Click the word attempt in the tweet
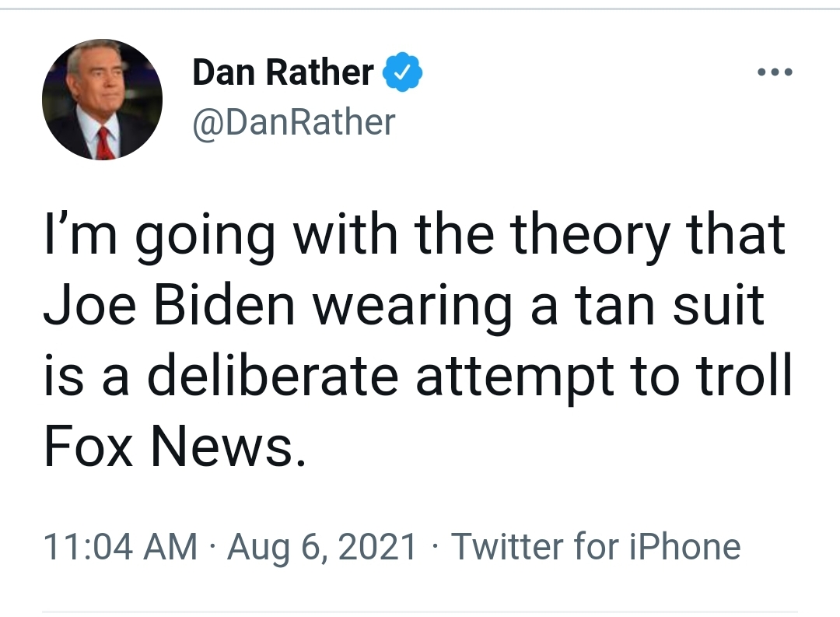The width and height of the screenshot is (840, 617). pyautogui.click(x=516, y=377)
